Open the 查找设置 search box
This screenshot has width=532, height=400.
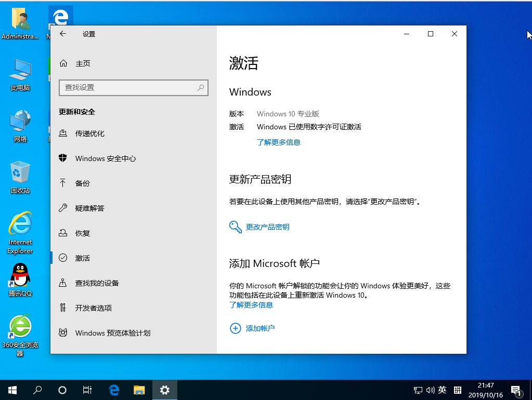click(x=134, y=88)
